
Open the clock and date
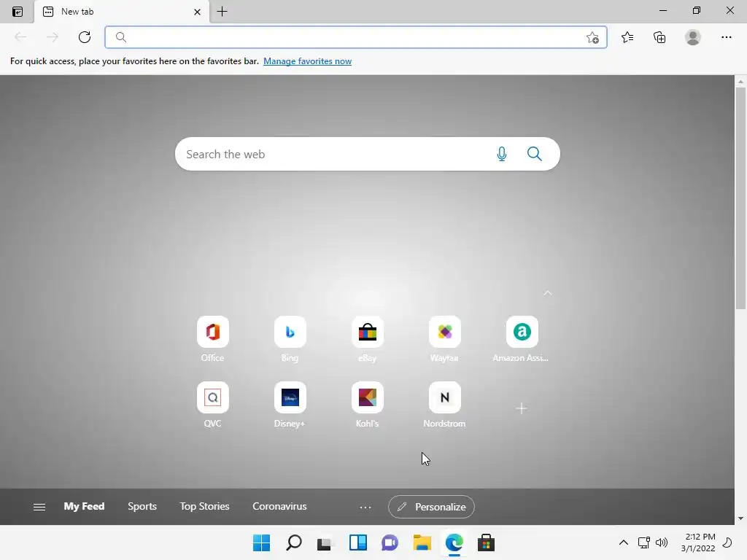[x=698, y=542]
